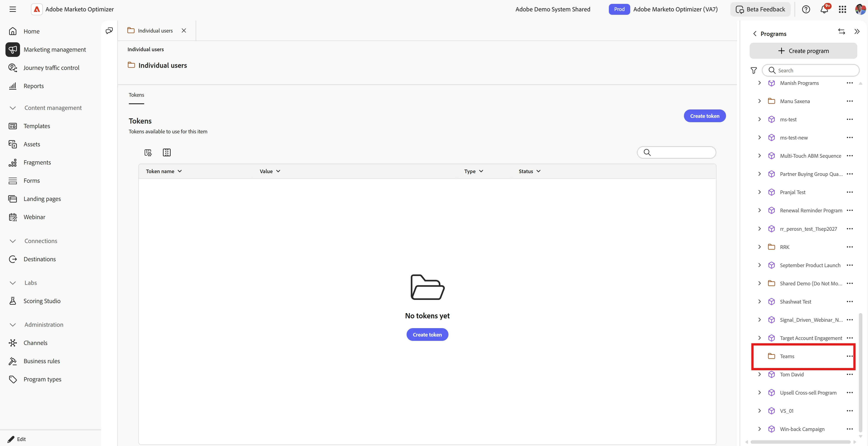Open Beta Feedback

760,9
